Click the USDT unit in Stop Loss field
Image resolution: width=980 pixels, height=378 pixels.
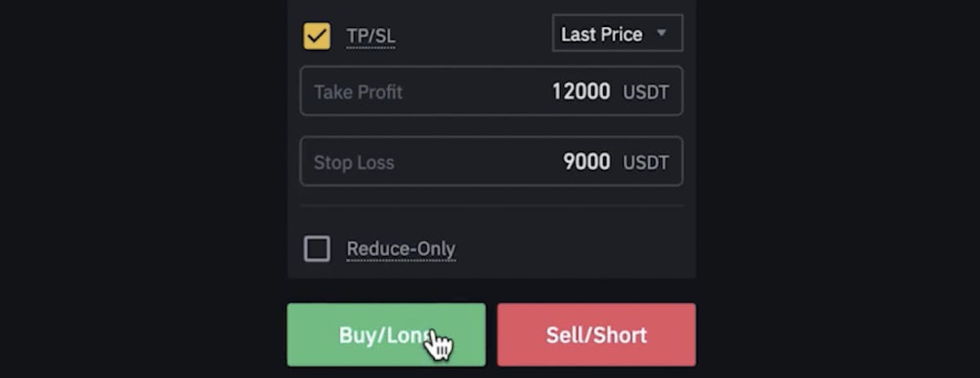(x=646, y=164)
